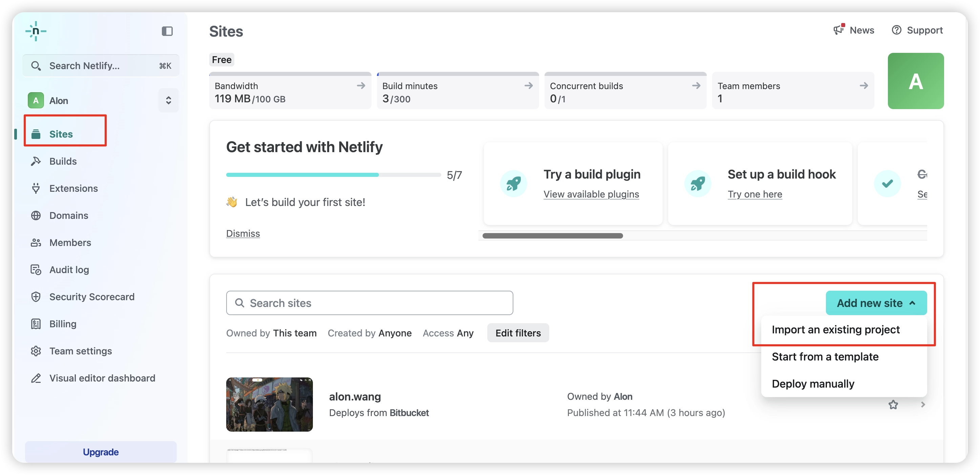The height and width of the screenshot is (475, 980).
Task: Open Extensions plug icon
Action: pyautogui.click(x=36, y=188)
